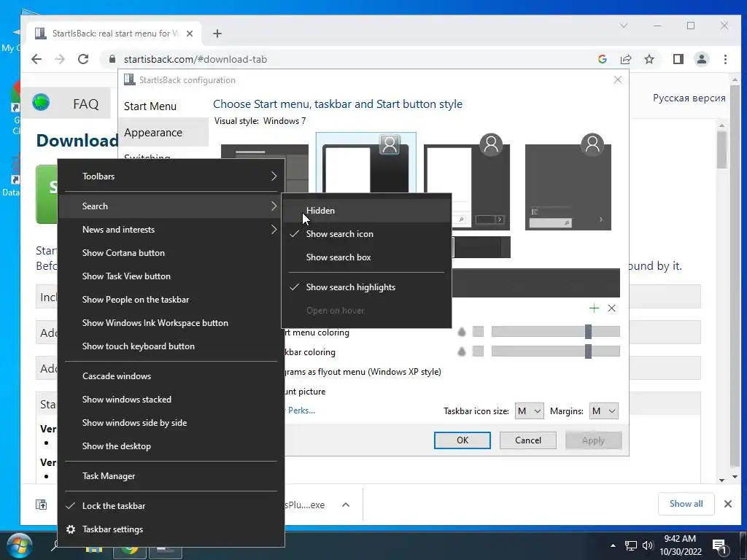Click the Windows 7 Start orb
The height and width of the screenshot is (560, 747).
coord(18,547)
